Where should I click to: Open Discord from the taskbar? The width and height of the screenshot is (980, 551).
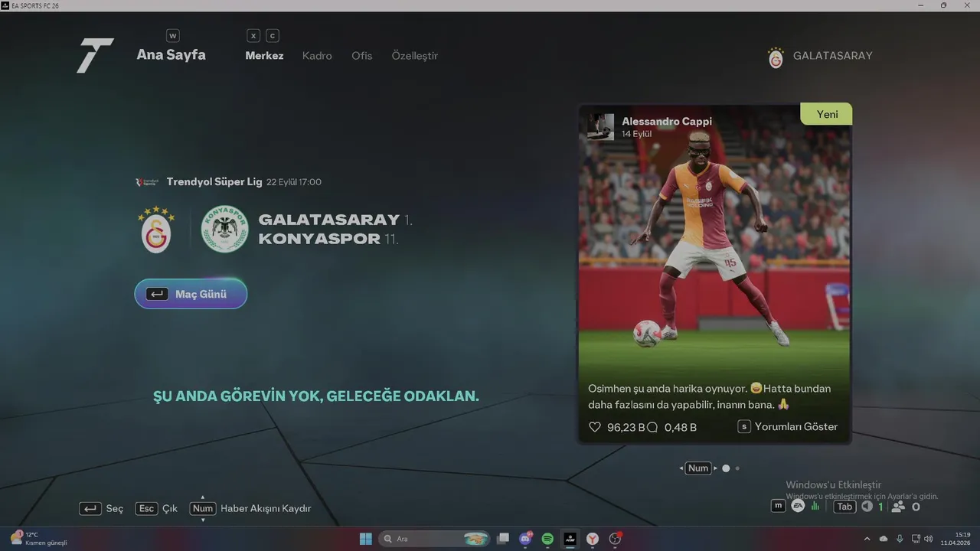click(x=525, y=539)
